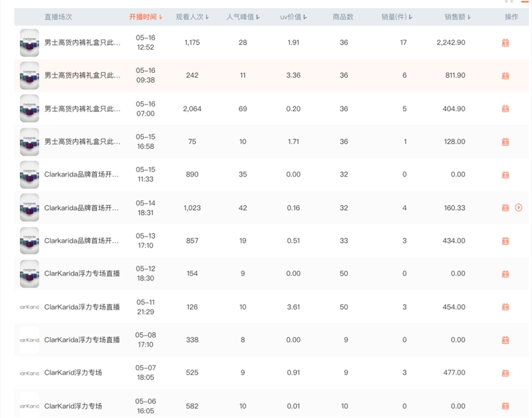Open thumbnail of 05-13 17:10 stream
532x418 pixels.
[29, 241]
